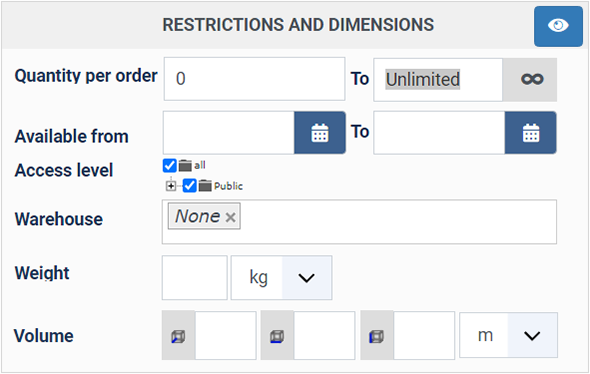Click the Warehouse selection box

coord(359,222)
